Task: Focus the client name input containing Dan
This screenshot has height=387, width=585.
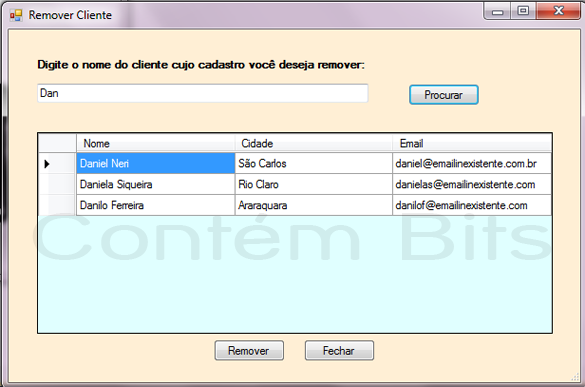Action: (203, 93)
